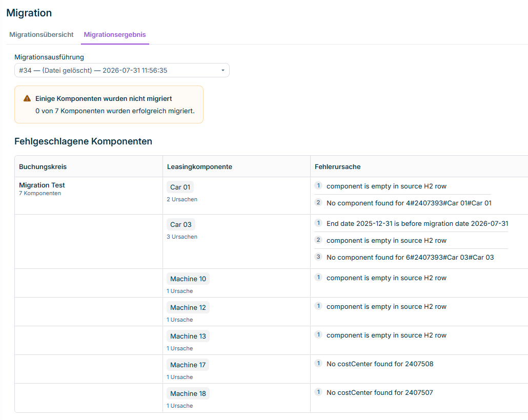Click Car 03's 'component is empty' error
This screenshot has height=420, width=528.
click(x=386, y=240)
